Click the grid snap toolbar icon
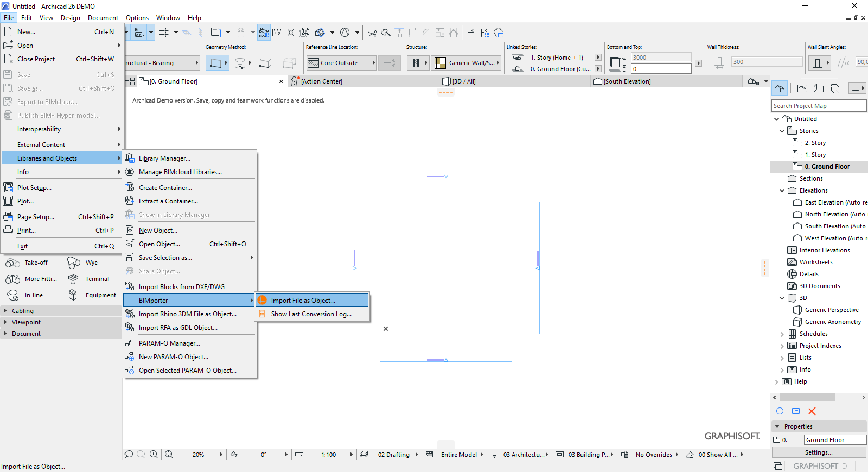 [x=164, y=33]
